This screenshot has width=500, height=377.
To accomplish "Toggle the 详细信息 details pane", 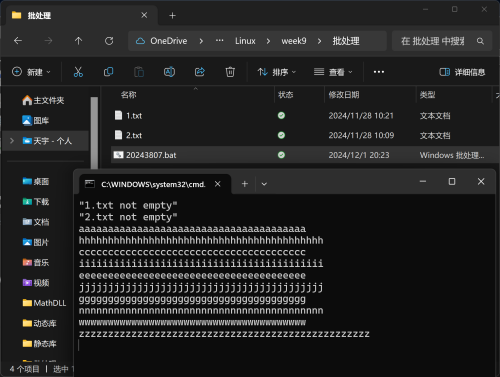I will click(462, 72).
